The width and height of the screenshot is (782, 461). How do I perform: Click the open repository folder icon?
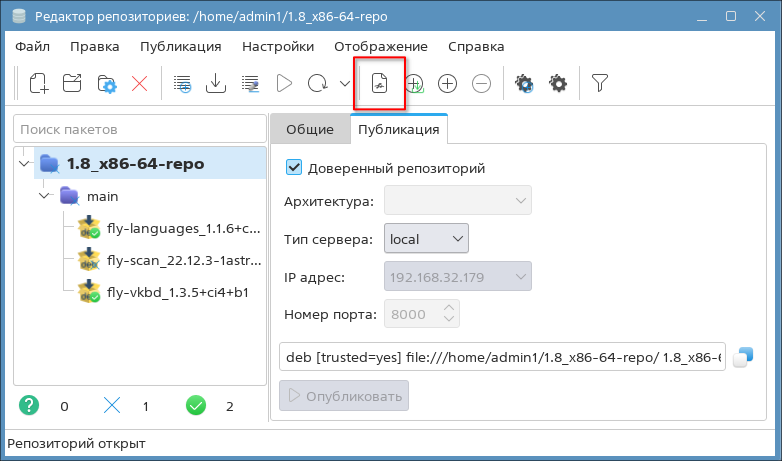click(x=72, y=84)
